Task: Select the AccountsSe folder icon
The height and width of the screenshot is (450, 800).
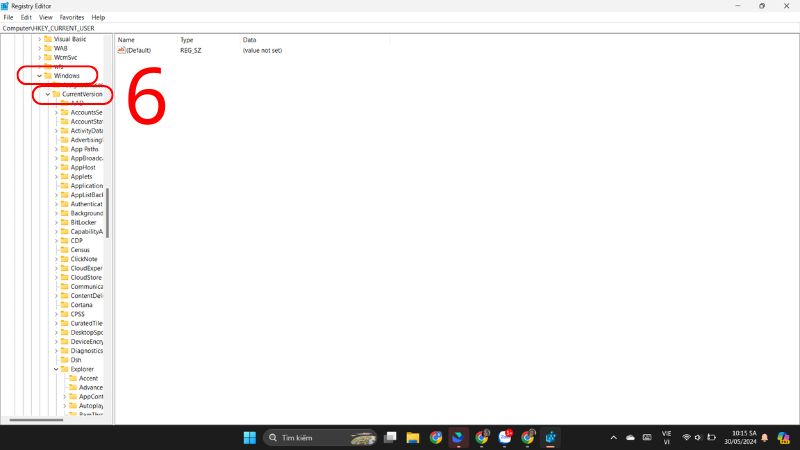Action: 64,112
